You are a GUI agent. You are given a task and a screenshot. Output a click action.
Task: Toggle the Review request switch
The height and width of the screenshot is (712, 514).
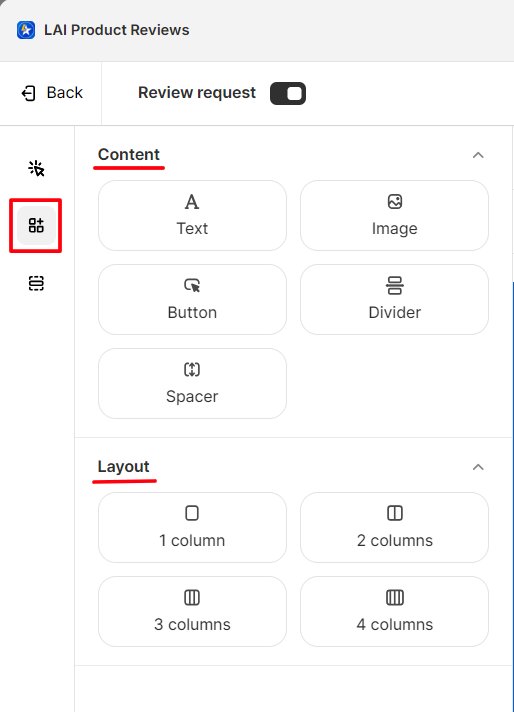click(x=288, y=94)
